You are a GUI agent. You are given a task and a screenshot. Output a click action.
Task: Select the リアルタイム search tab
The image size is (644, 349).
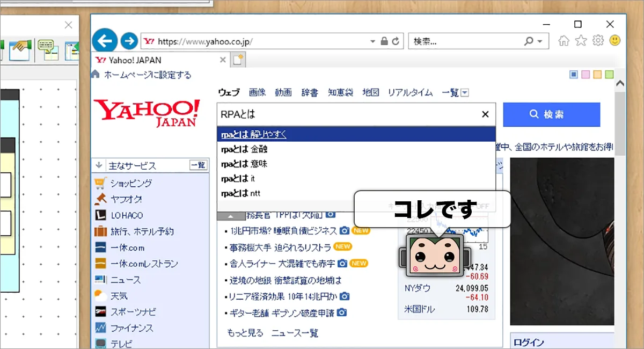point(411,92)
